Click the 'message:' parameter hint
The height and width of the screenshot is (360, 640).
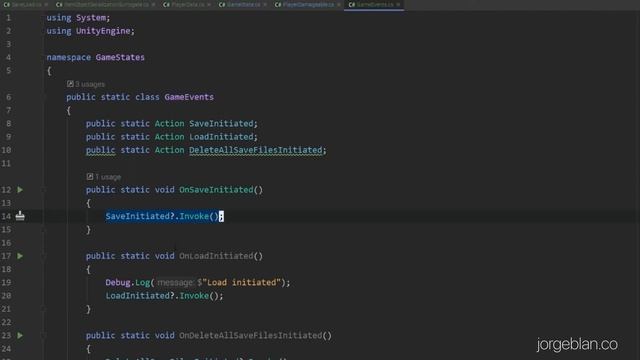pyautogui.click(x=175, y=282)
